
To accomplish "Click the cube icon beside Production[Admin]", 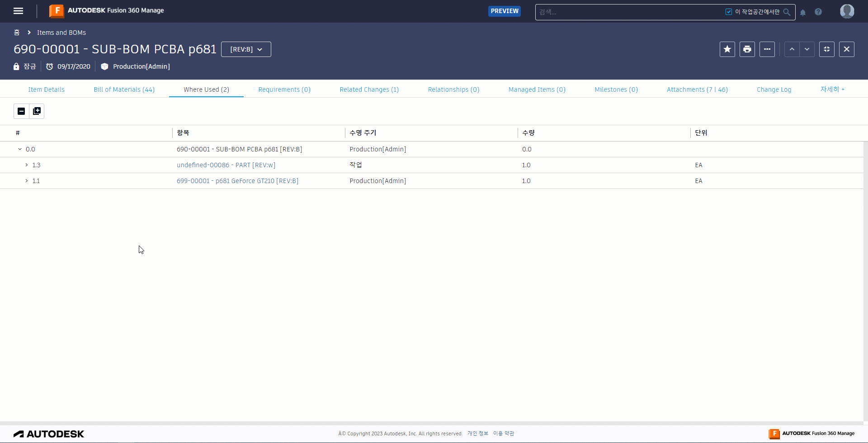I will point(104,66).
